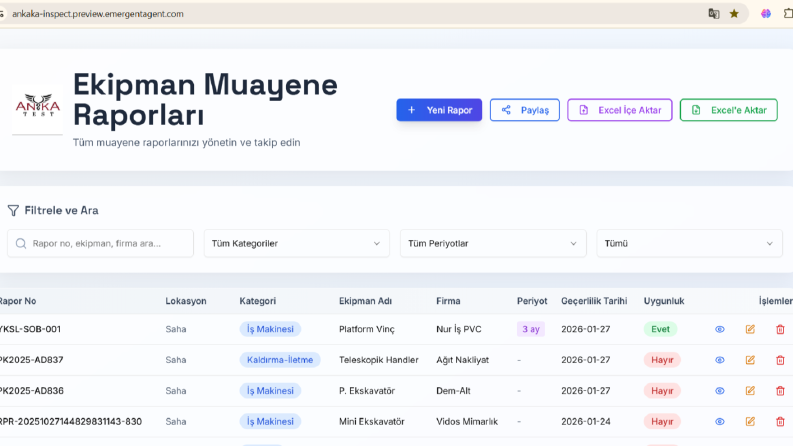Focus the report search input field
This screenshot has width=793, height=446.
tap(100, 243)
